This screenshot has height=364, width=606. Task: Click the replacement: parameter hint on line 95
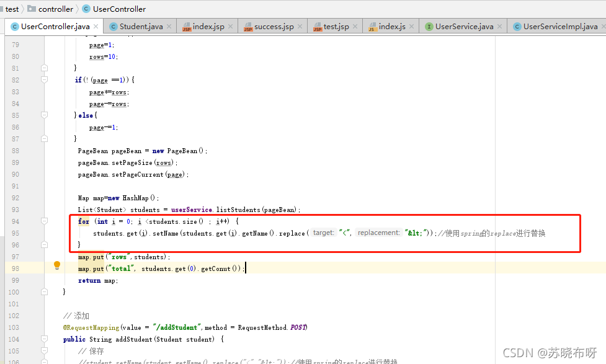point(379,233)
